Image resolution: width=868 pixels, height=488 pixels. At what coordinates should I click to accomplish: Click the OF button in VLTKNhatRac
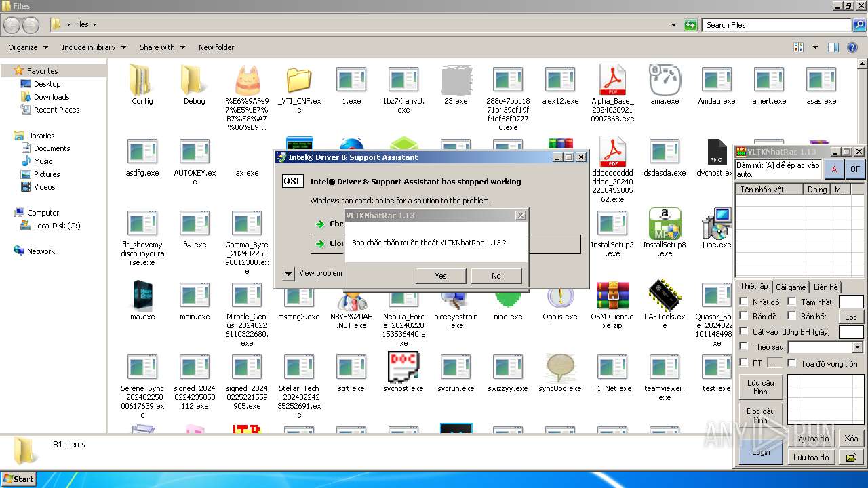pos(855,169)
